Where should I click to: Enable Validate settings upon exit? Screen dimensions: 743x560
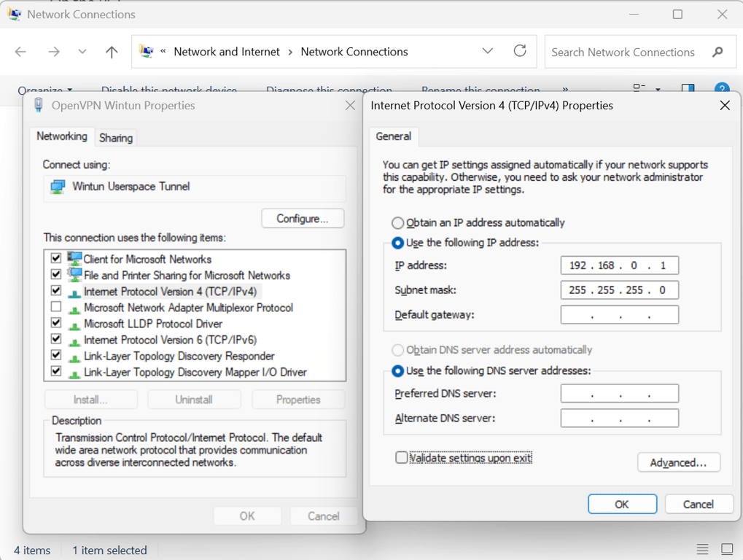401,457
